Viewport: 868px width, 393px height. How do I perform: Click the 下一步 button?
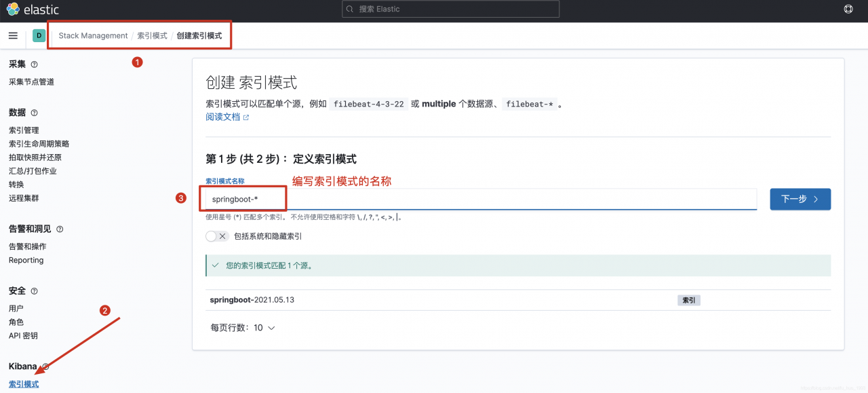(x=800, y=199)
